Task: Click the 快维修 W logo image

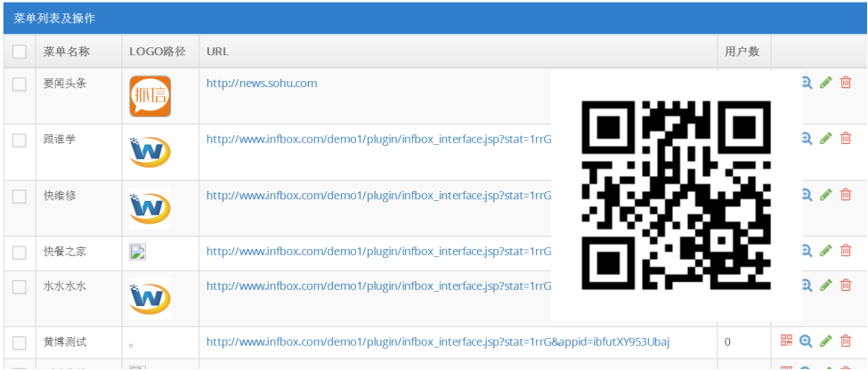Action: pyautogui.click(x=150, y=208)
